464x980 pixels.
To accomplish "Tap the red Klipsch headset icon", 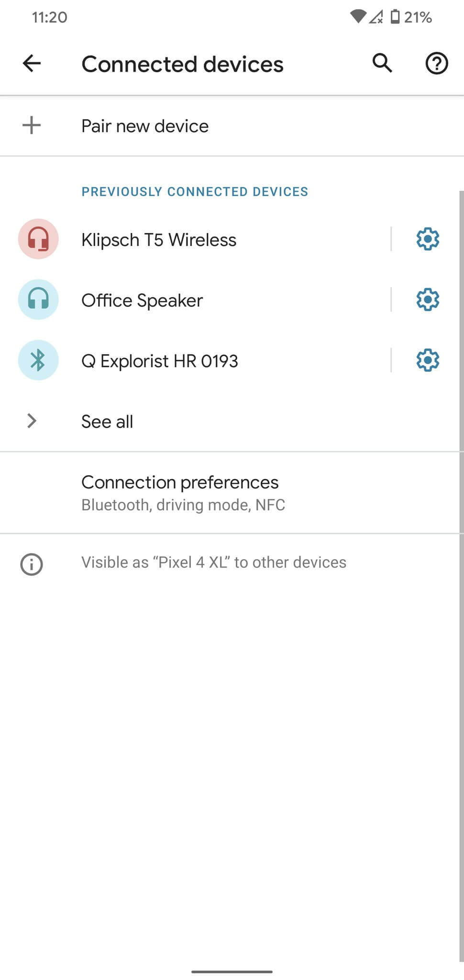I will [x=38, y=239].
